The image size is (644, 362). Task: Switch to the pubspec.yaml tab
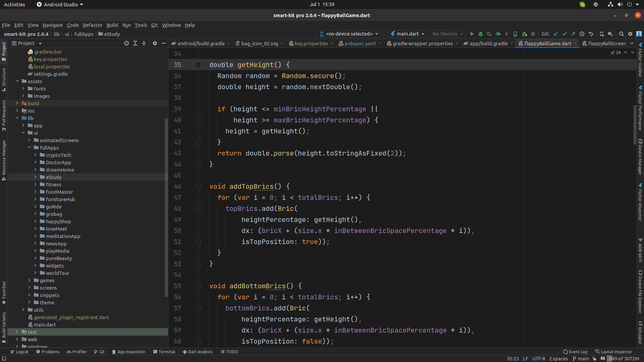coord(360,44)
